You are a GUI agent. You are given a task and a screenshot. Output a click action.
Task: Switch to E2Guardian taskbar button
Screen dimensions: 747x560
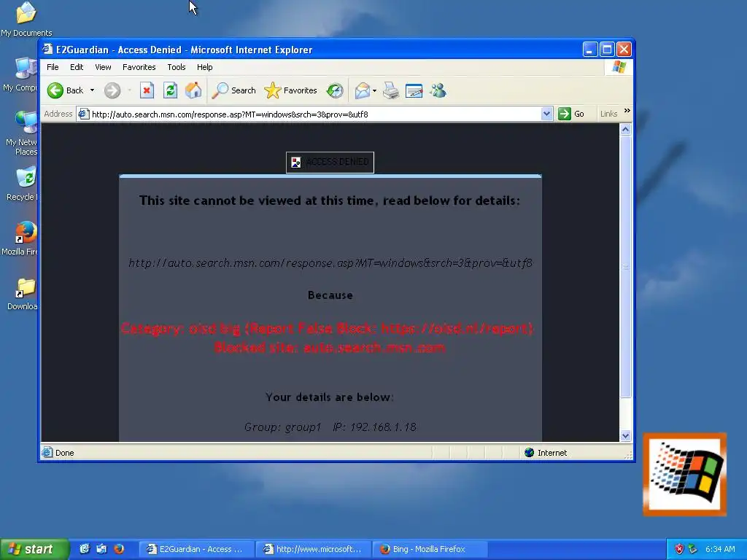point(196,549)
